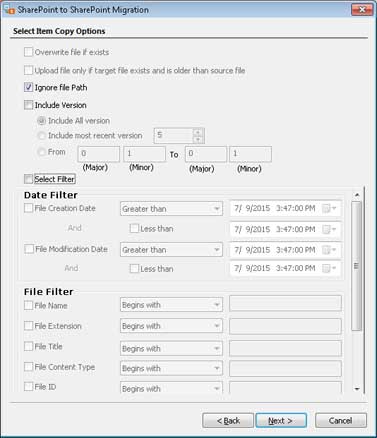Image resolution: width=377 pixels, height=438 pixels.
Task: Click the Cancel button
Action: click(x=341, y=421)
